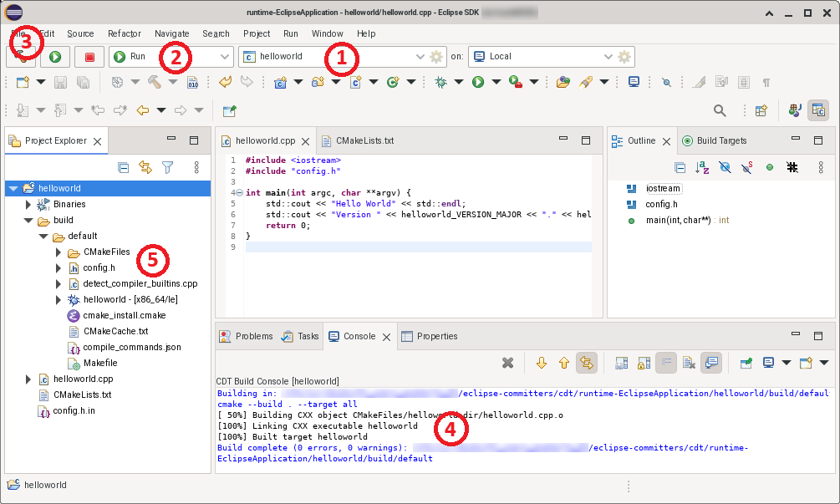The height and width of the screenshot is (504, 840).
Task: Click the red Stop button
Action: (x=89, y=57)
